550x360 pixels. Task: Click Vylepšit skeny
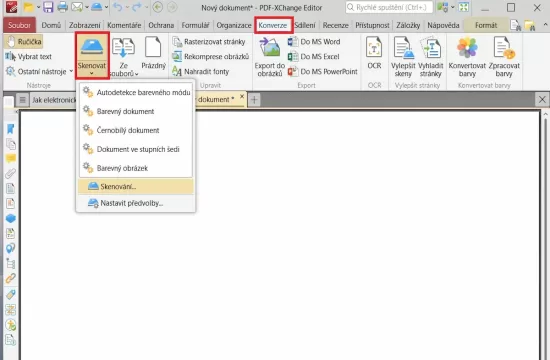(403, 57)
